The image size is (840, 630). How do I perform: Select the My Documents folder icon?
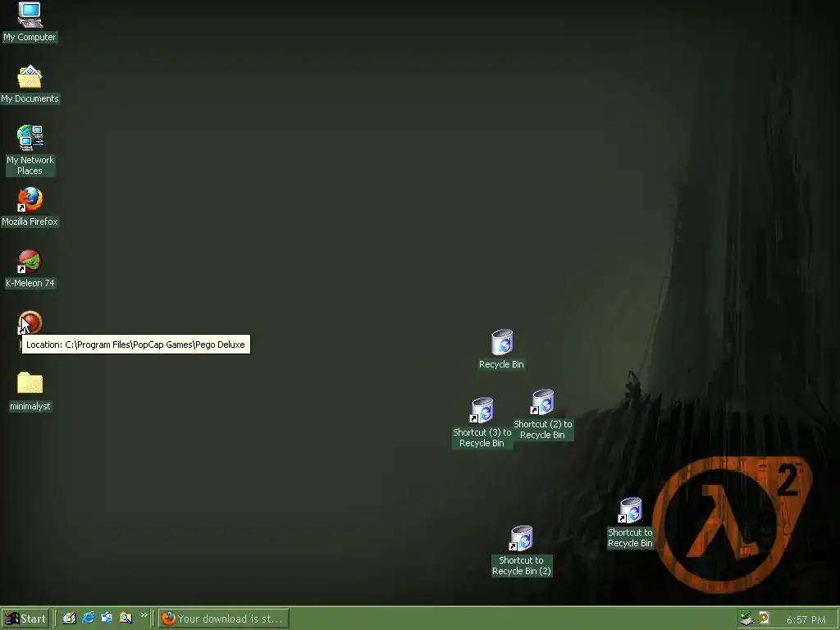coord(30,77)
